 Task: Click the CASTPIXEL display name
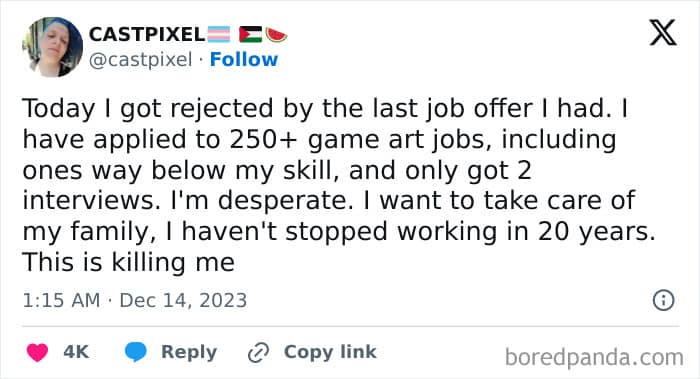[147, 34]
